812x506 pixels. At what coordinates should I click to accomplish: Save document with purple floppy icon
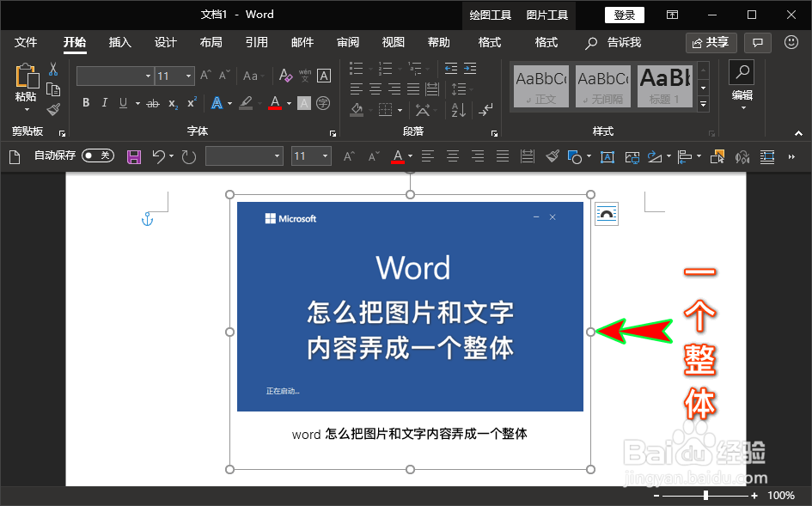[134, 156]
